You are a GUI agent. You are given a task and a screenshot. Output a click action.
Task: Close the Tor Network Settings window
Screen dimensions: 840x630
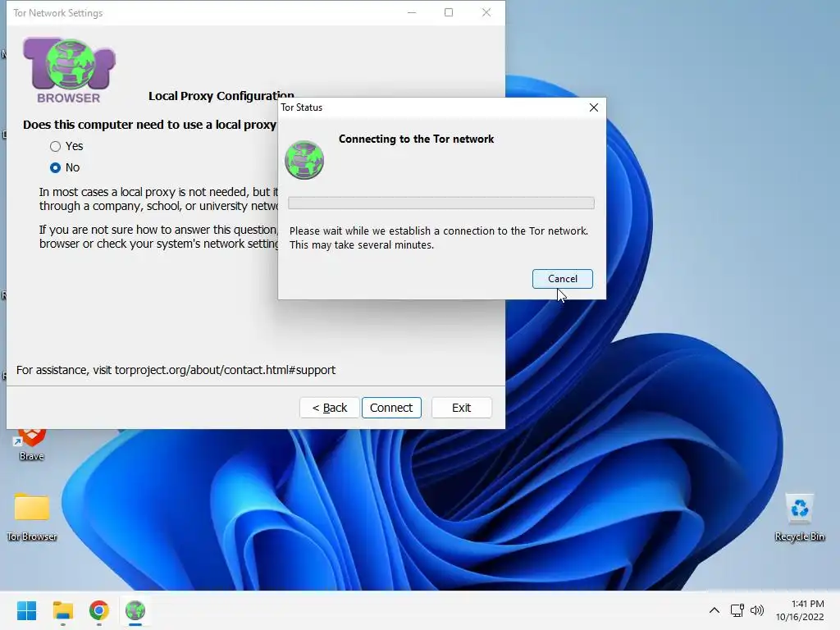(486, 12)
